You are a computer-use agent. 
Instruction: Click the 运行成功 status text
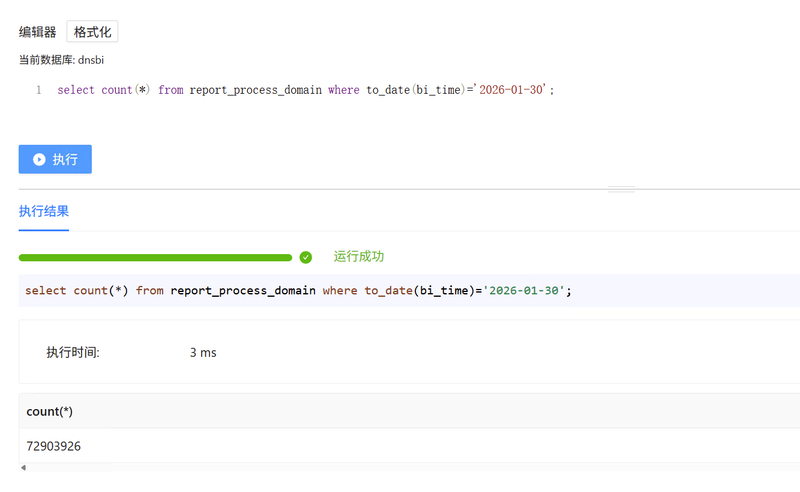point(358,257)
